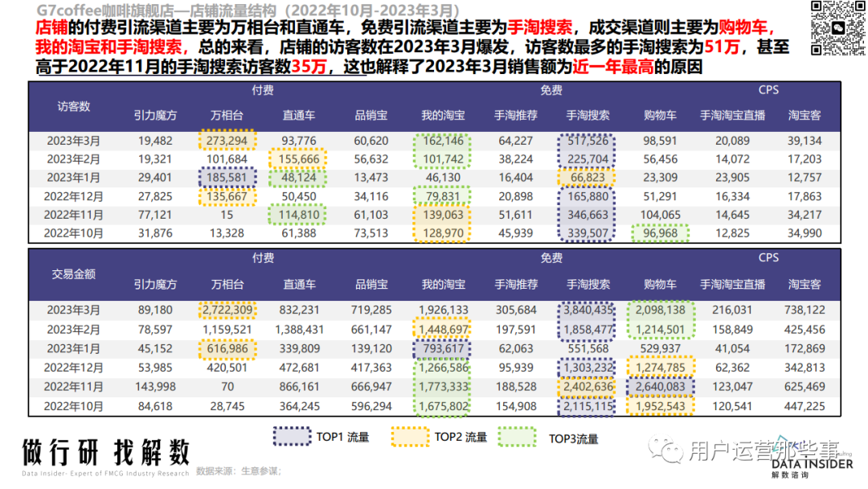868x489 pixels.
Task: Click 手淘搜索 column header in the 访客数 table
Action: [x=588, y=115]
